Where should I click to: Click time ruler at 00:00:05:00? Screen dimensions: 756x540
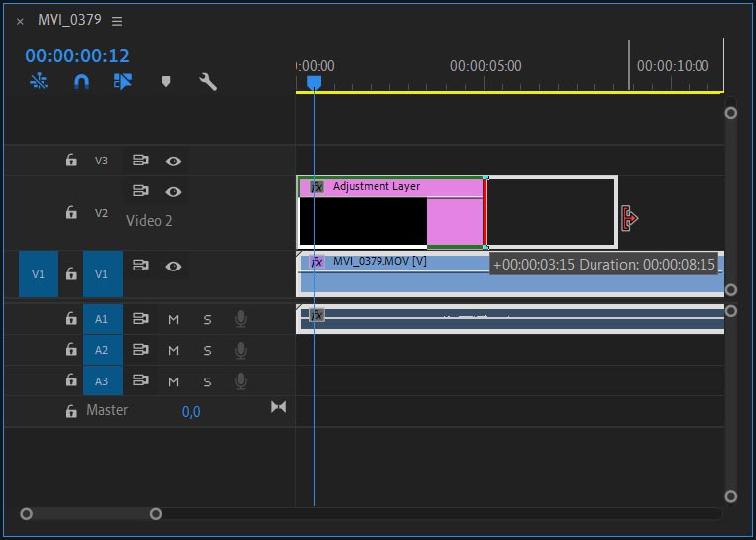486,66
